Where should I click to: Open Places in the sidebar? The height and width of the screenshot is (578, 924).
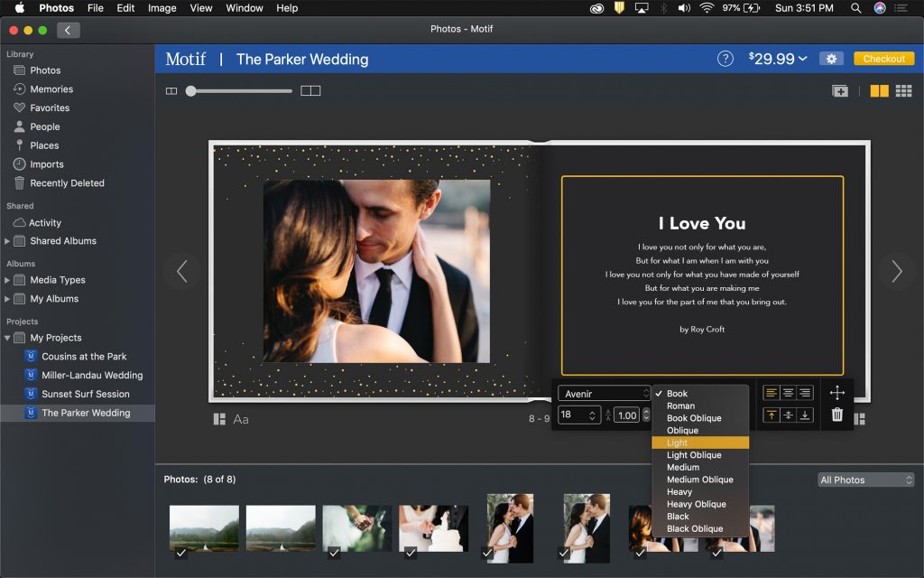36,145
